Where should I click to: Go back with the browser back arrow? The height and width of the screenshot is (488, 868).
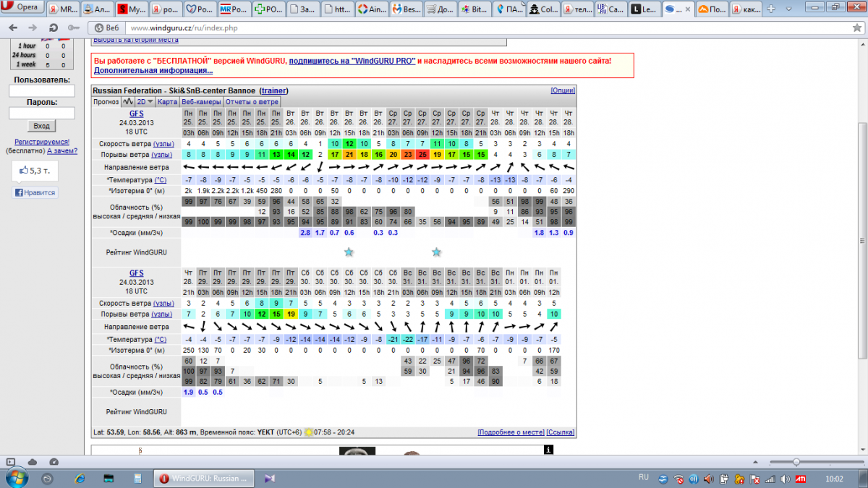coord(13,27)
